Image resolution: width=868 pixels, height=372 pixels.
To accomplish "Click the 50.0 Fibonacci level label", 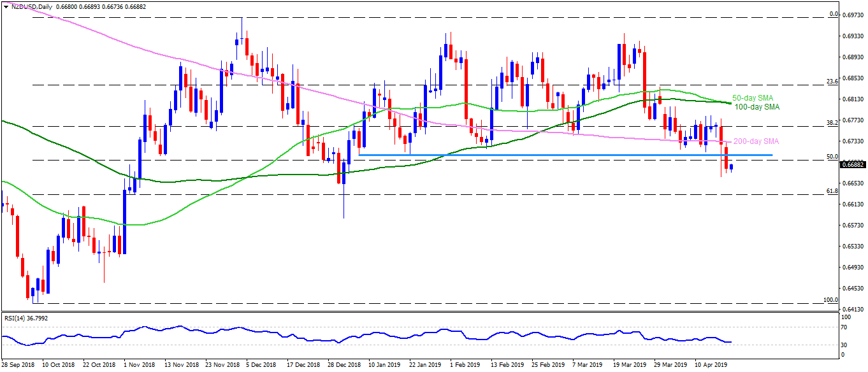I will tap(831, 156).
